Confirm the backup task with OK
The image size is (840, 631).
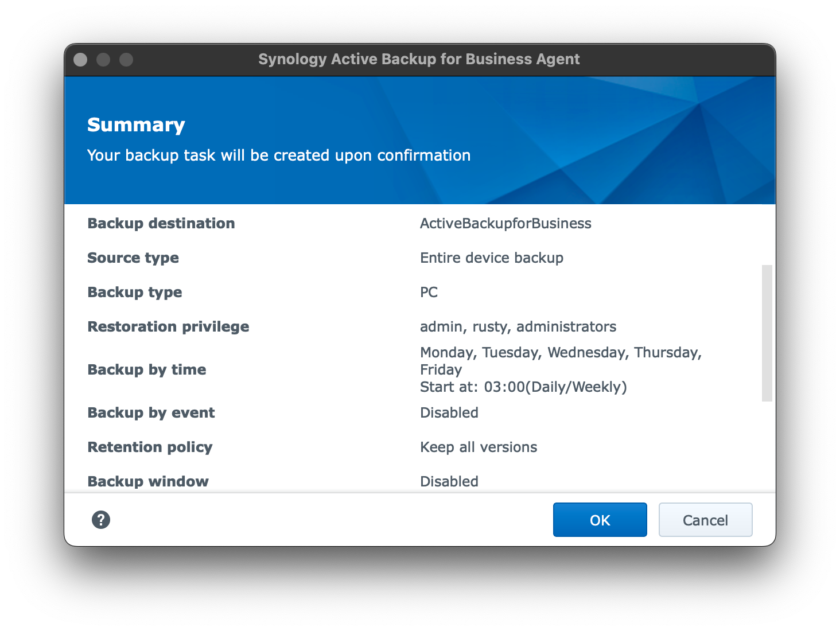pyautogui.click(x=600, y=520)
